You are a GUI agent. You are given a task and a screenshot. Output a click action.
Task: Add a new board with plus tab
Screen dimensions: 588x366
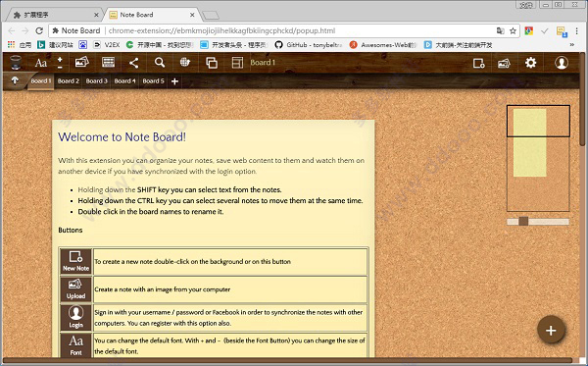click(x=174, y=81)
